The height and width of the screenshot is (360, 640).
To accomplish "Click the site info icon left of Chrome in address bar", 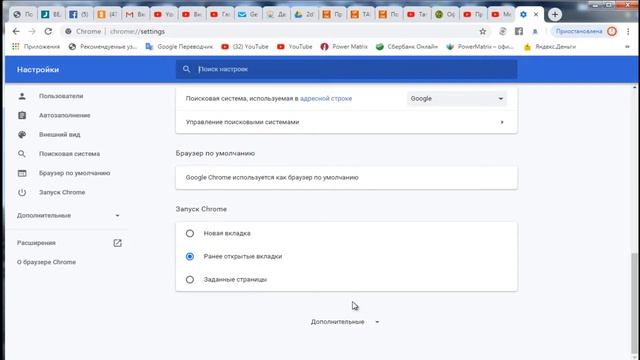I will click(68, 31).
